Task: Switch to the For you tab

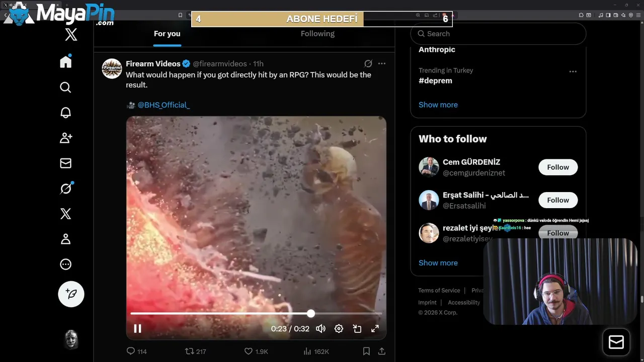Action: click(167, 34)
